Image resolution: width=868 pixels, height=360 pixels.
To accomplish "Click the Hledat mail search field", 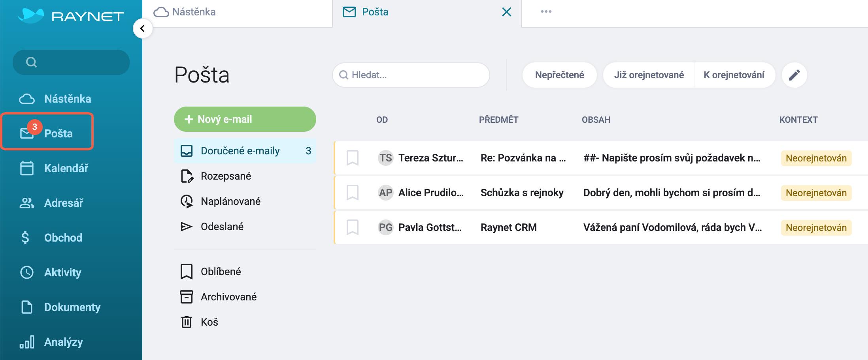I will tap(411, 75).
